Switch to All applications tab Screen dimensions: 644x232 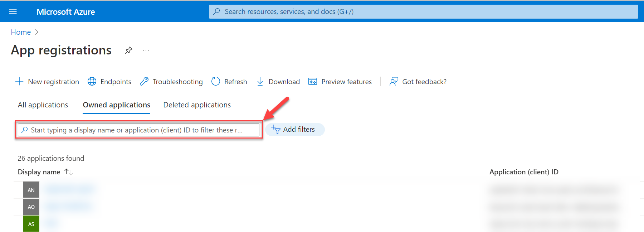[43, 105]
